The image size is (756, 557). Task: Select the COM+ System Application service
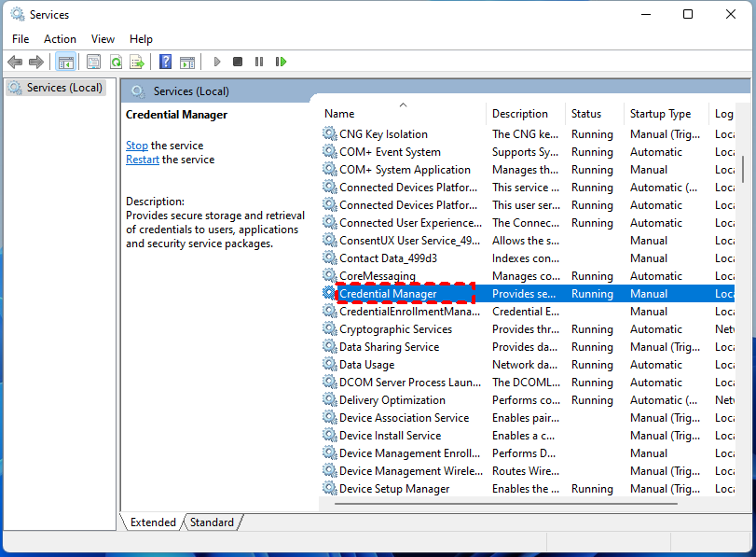527,170
